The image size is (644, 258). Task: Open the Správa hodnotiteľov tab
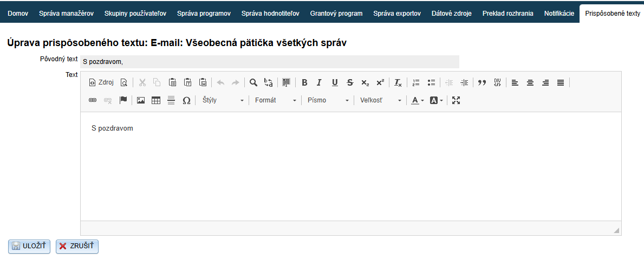[x=270, y=14]
